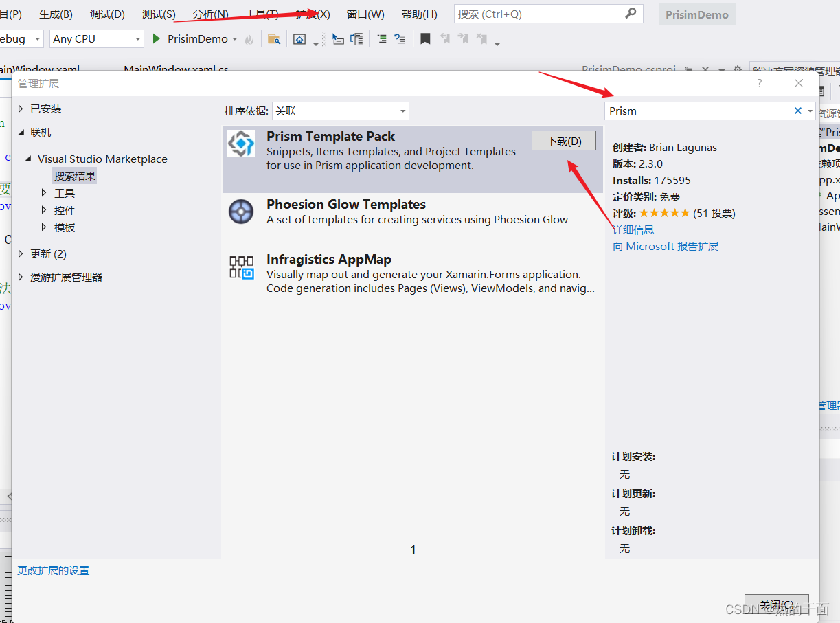Viewport: 840px width, 623px height.
Task: Expand the 漫游扩展管理器 node
Action: pos(21,277)
